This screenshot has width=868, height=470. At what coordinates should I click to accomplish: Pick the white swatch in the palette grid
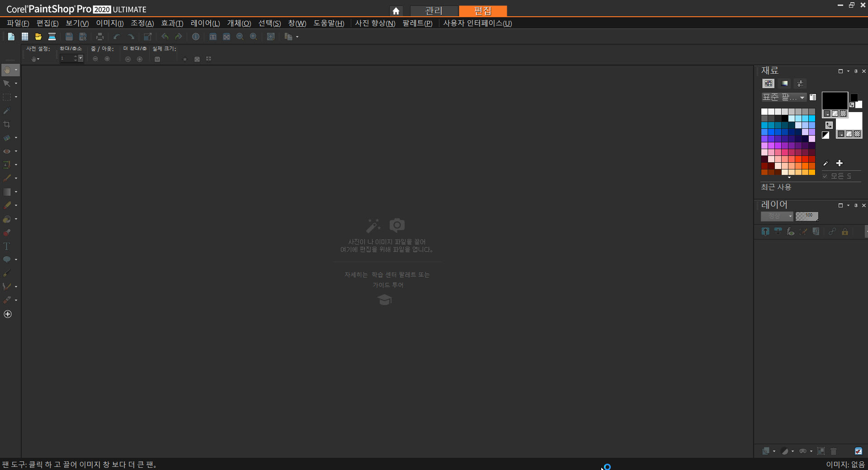point(764,112)
